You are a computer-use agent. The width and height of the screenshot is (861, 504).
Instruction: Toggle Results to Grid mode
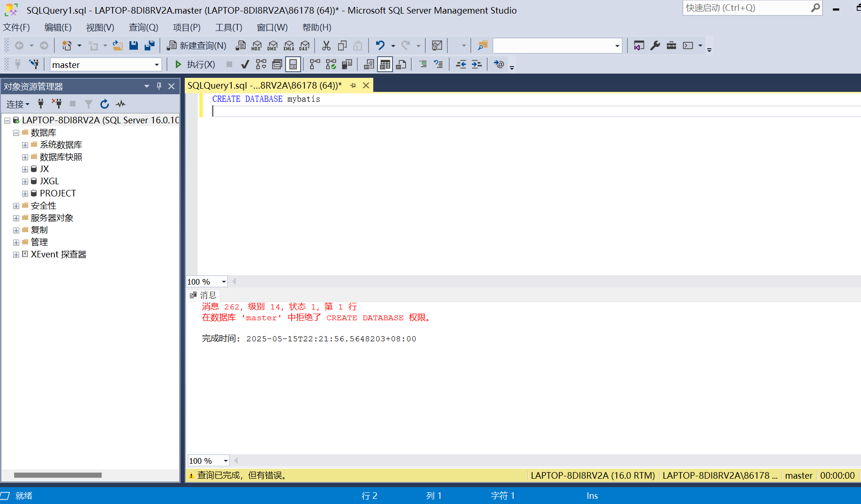385,64
